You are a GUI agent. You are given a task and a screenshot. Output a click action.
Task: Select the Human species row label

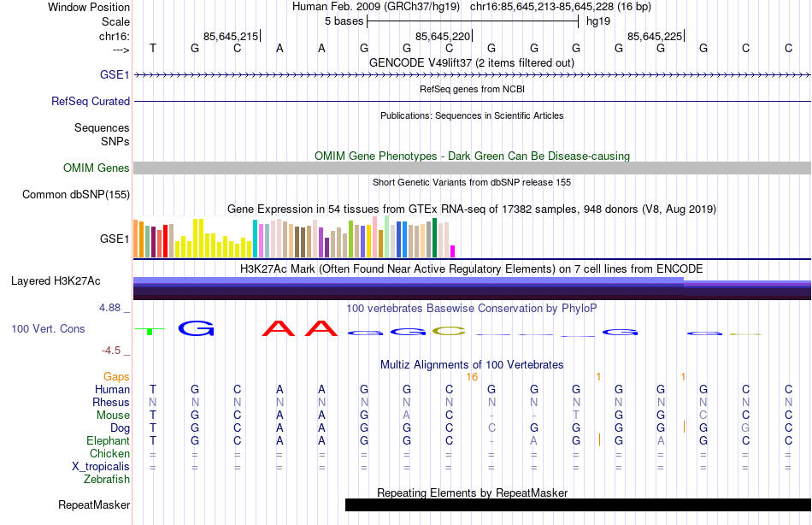112,389
